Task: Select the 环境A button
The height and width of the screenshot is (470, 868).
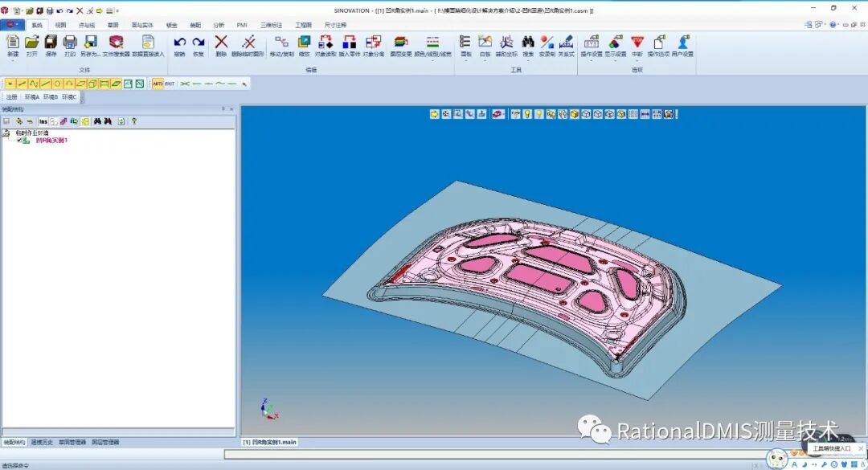Action: pyautogui.click(x=32, y=97)
